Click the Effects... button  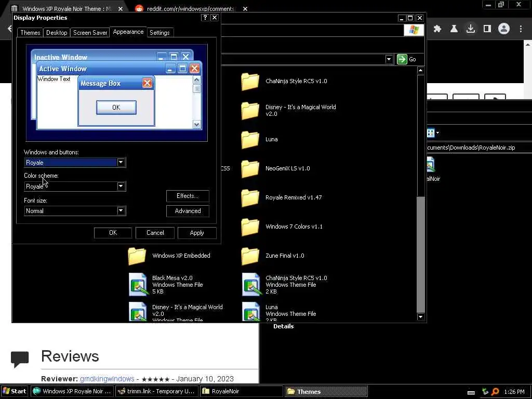(188, 196)
